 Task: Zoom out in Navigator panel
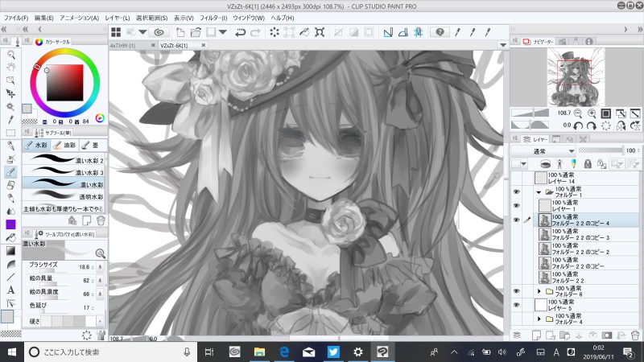578,113
